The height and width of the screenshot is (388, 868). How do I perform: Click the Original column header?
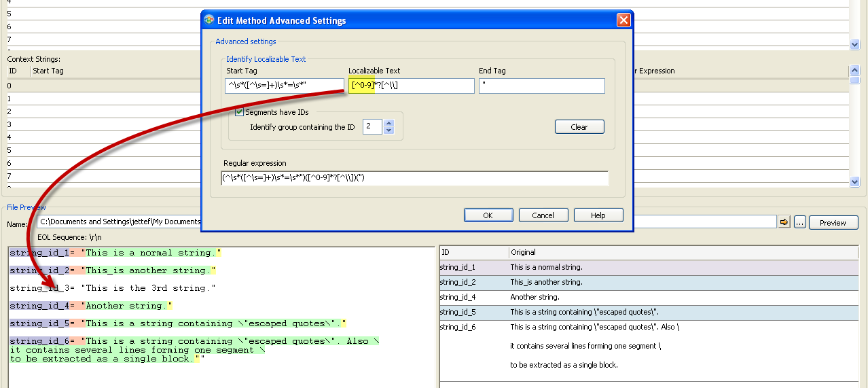(683, 252)
